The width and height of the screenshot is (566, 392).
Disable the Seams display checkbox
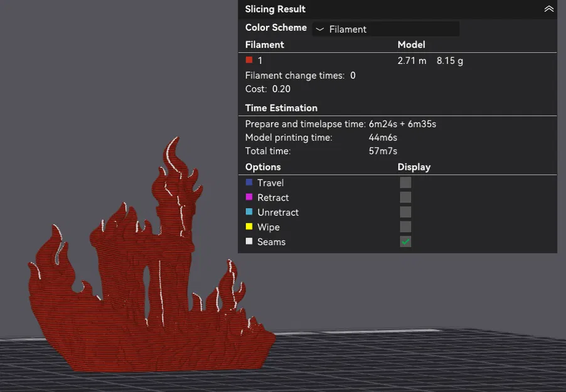(405, 241)
